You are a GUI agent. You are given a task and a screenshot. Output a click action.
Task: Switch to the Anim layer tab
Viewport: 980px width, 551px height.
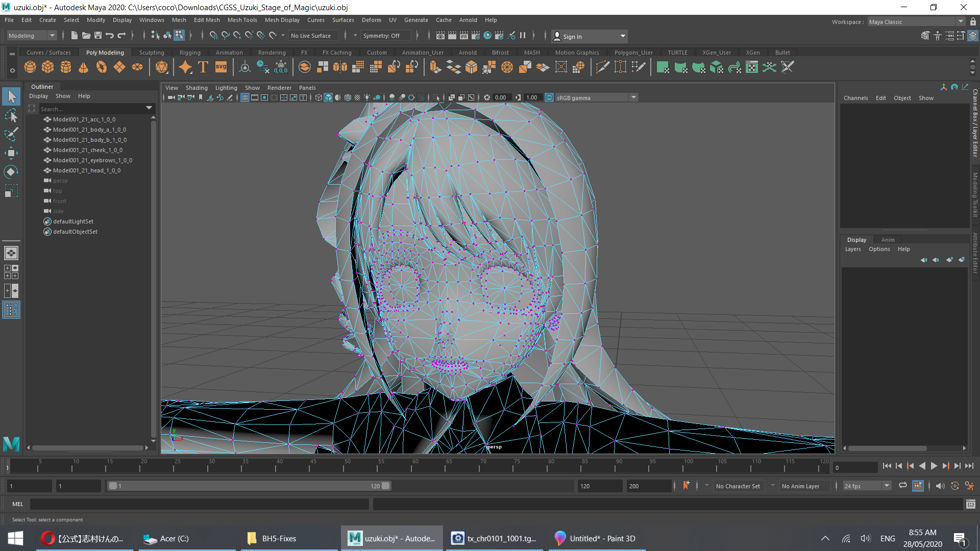888,240
